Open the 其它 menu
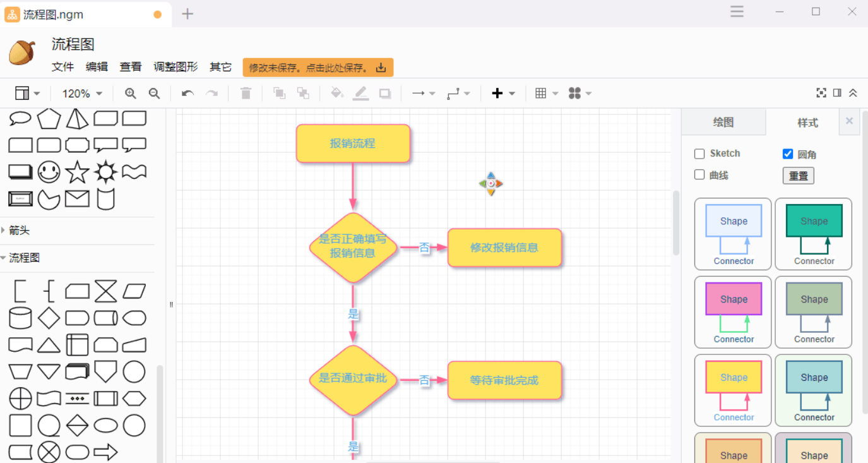Viewport: 868px width, 463px height. click(x=220, y=67)
